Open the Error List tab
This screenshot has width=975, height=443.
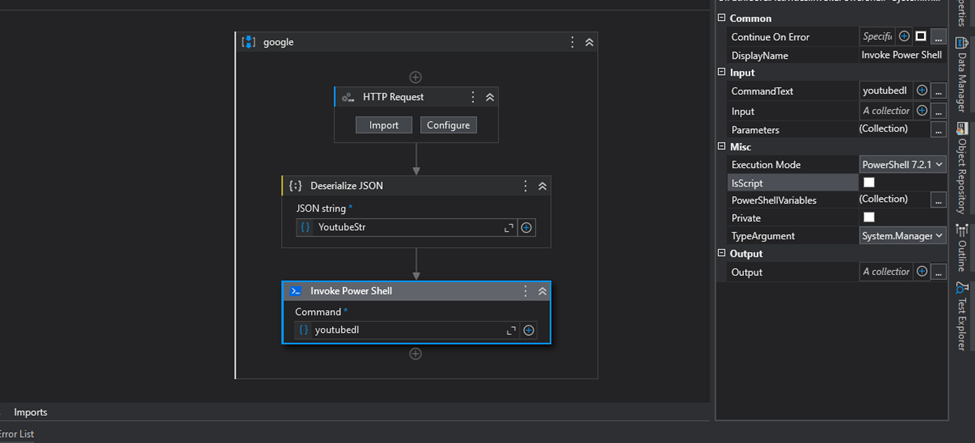(17, 434)
